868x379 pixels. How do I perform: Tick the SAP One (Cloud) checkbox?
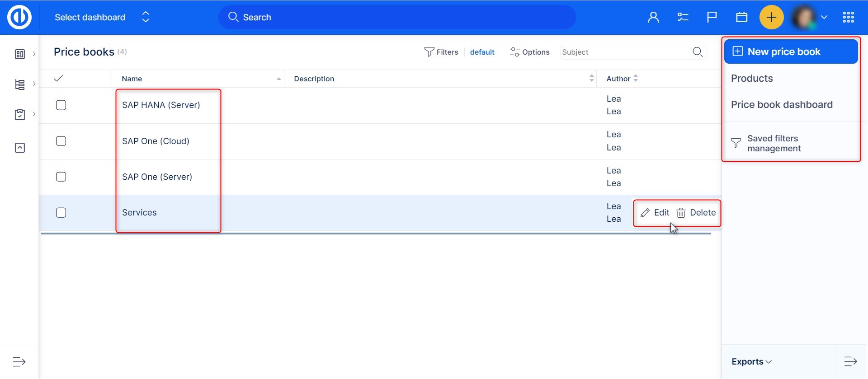[x=61, y=141]
